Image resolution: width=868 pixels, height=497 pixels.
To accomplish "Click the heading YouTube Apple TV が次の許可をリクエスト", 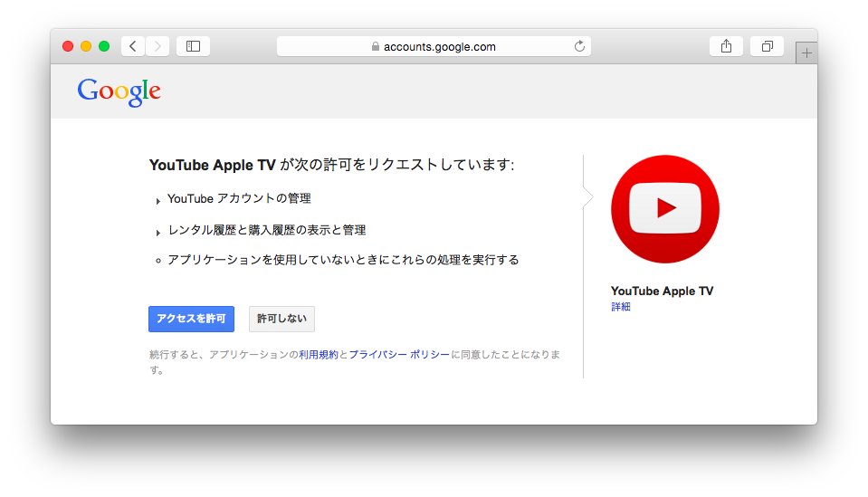I will tap(331, 165).
